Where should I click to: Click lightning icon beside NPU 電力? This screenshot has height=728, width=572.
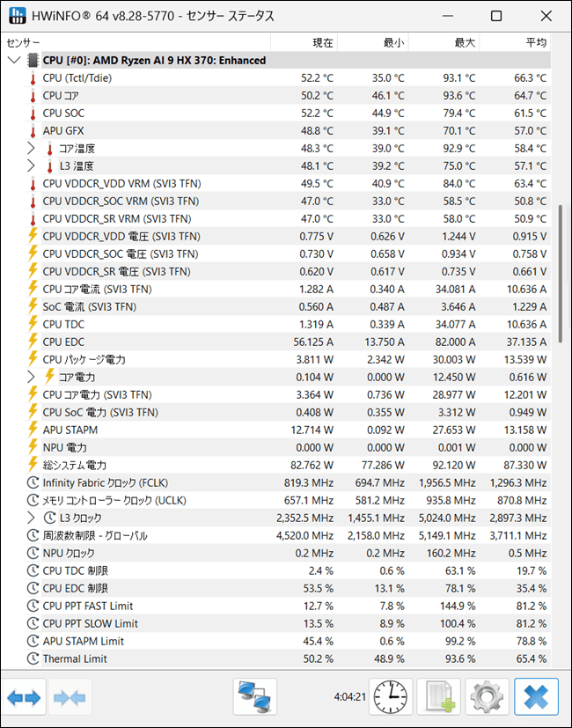tap(33, 447)
